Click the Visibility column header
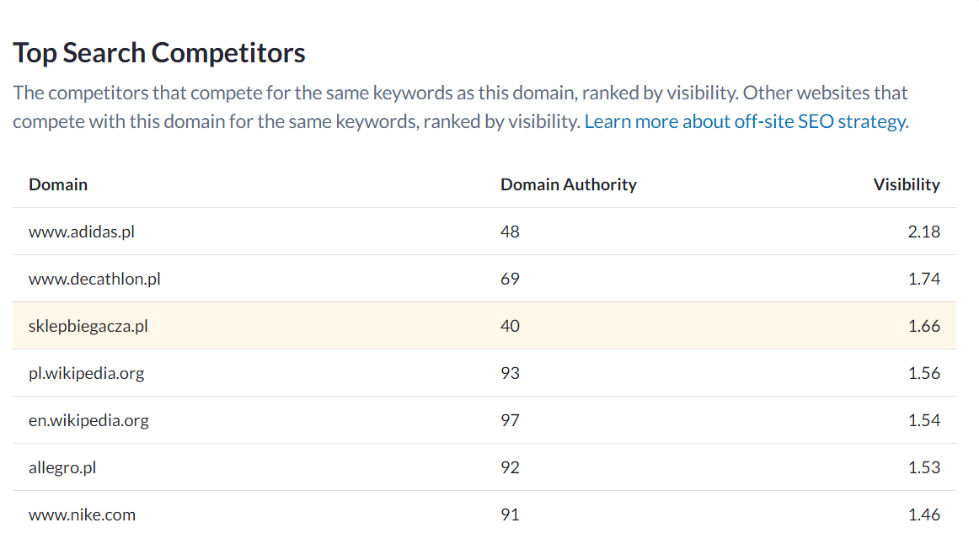 point(906,184)
